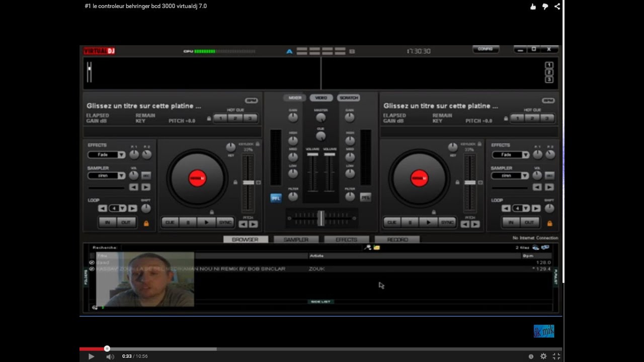The width and height of the screenshot is (644, 362).
Task: Select the VIDEO center panel tab
Action: 321,98
